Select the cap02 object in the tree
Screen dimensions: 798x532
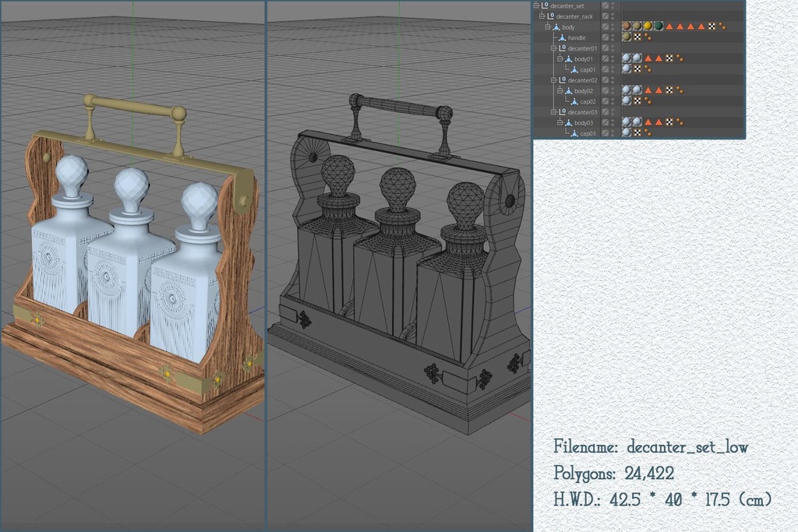click(x=588, y=102)
